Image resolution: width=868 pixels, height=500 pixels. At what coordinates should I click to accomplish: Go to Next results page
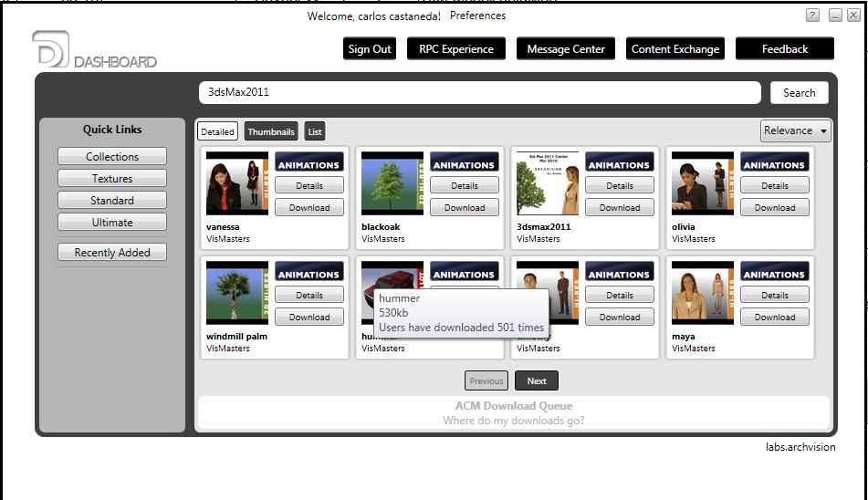coord(537,380)
